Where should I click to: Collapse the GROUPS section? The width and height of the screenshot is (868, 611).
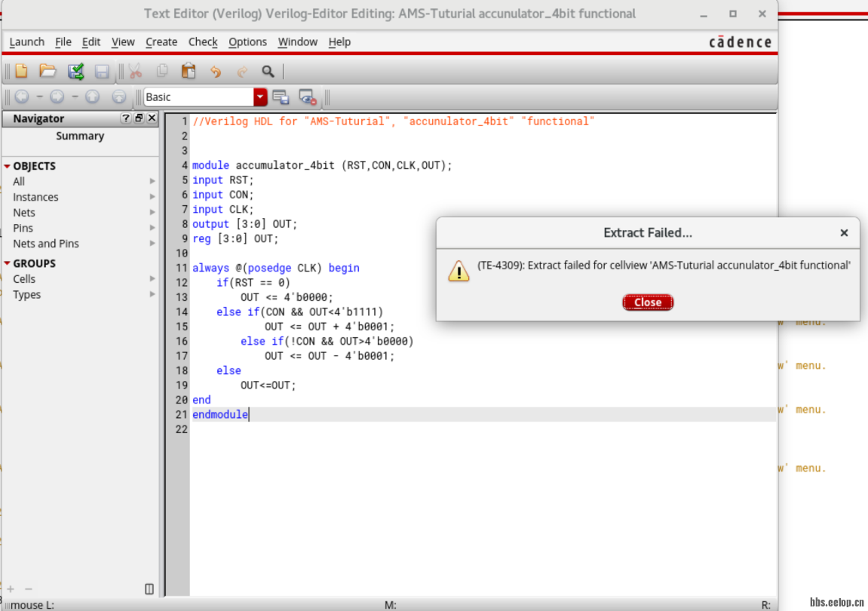[8, 263]
